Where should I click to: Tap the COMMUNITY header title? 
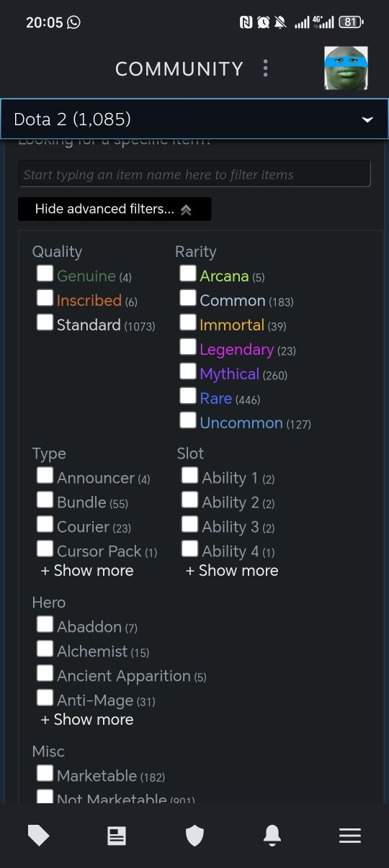(179, 69)
